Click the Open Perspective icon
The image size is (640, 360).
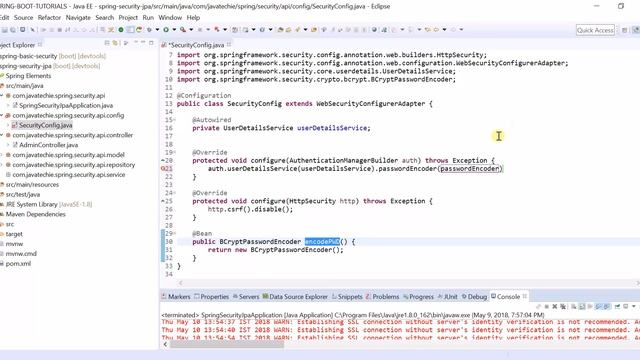pos(624,30)
